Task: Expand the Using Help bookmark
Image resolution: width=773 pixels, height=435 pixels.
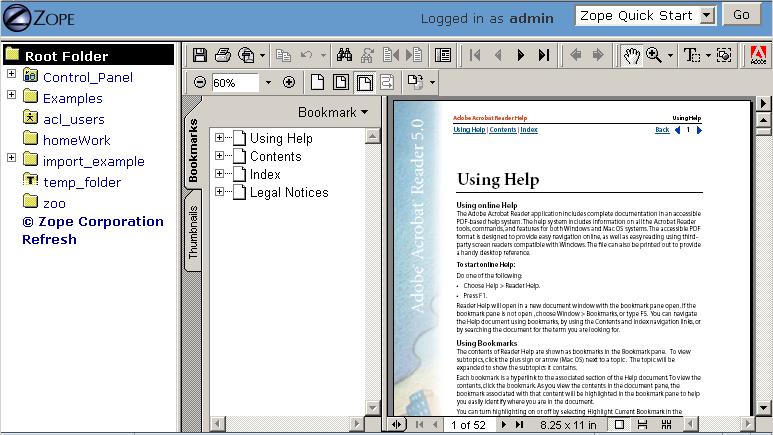Action: [x=219, y=138]
